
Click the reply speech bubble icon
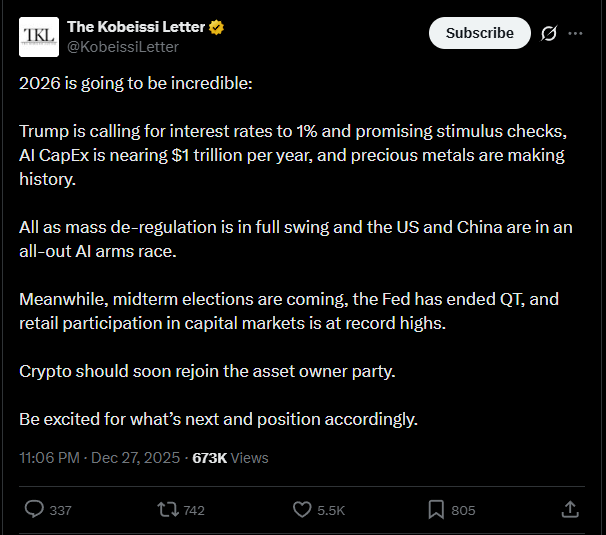34,509
